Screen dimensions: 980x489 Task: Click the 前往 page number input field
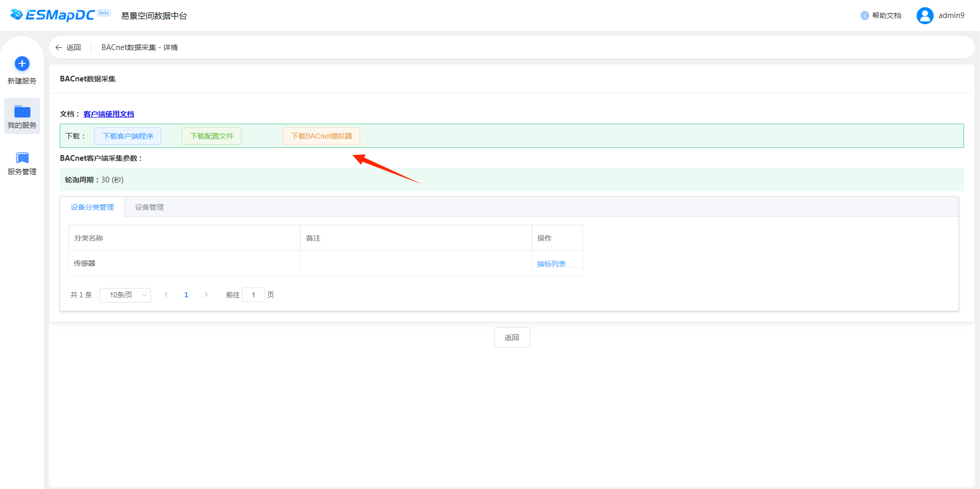click(253, 295)
